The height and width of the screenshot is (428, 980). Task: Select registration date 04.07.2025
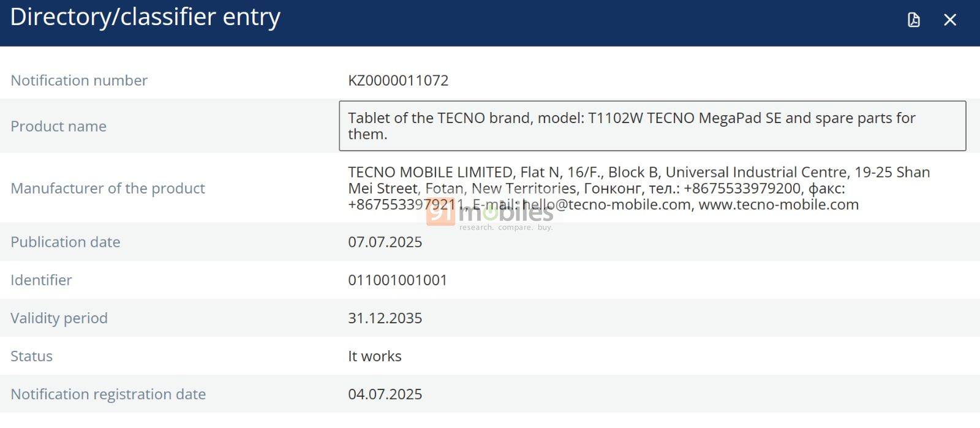pyautogui.click(x=385, y=394)
